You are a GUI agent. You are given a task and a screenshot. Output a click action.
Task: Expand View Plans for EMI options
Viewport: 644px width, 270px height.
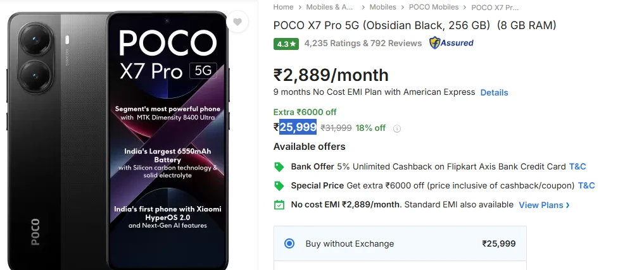(x=544, y=205)
